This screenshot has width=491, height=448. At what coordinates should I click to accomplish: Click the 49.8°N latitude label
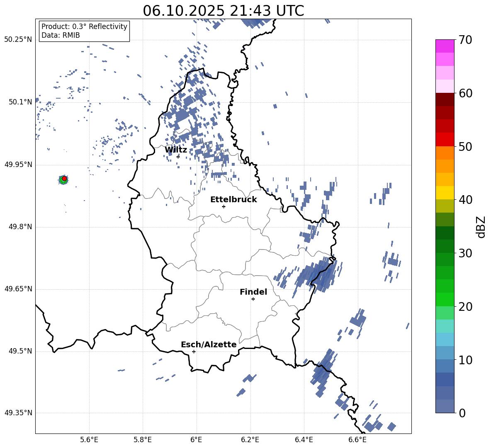[20, 227]
